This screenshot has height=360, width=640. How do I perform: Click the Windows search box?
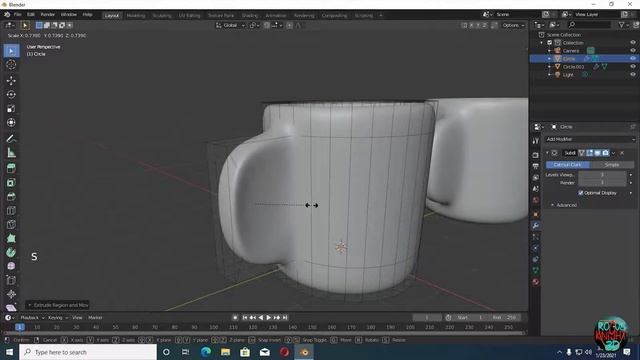(88, 352)
